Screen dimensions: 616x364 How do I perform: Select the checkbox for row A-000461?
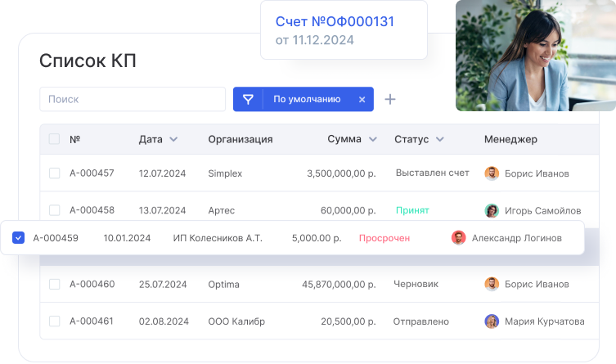tap(54, 321)
